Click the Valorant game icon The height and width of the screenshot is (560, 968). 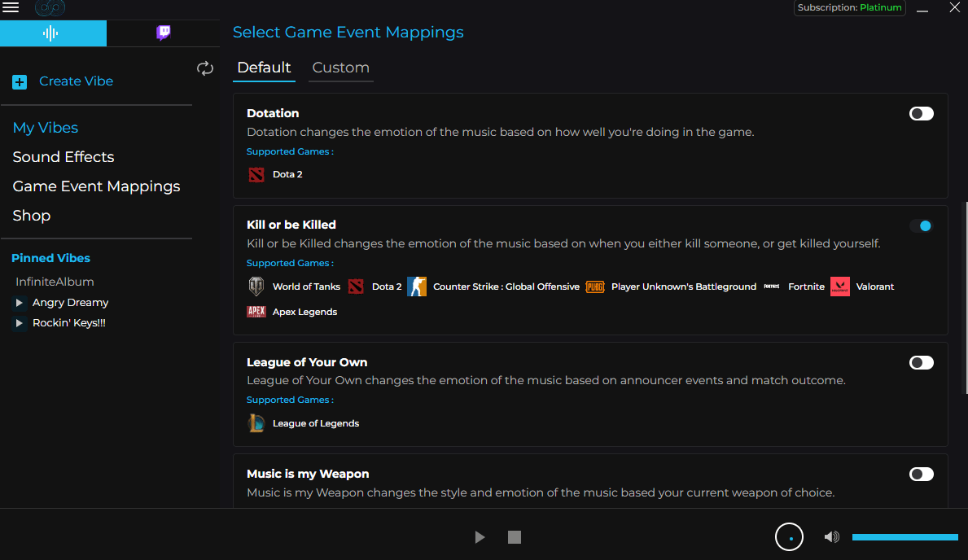pos(839,287)
